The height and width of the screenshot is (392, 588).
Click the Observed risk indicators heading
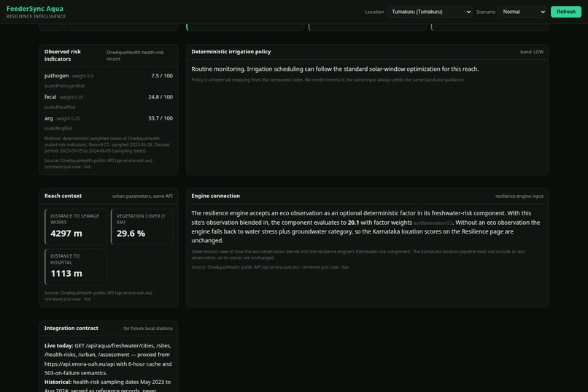[63, 55]
